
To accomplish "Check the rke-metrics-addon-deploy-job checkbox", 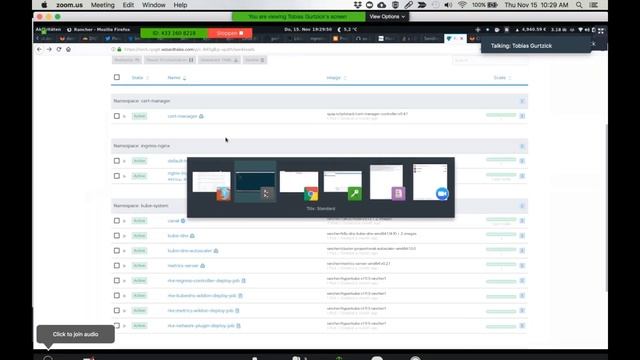I will 117,311.
